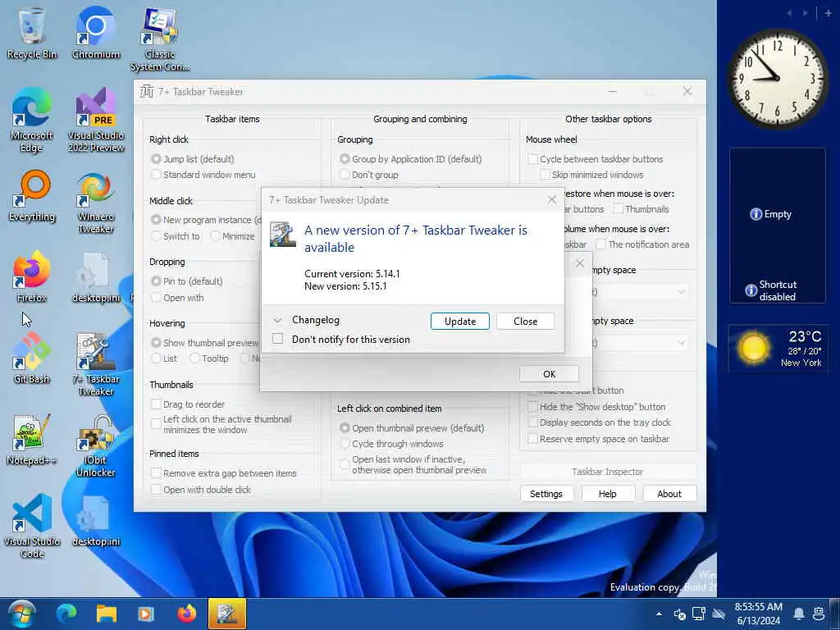This screenshot has height=630, width=840.
Task: Click the OK button
Action: pyautogui.click(x=549, y=374)
